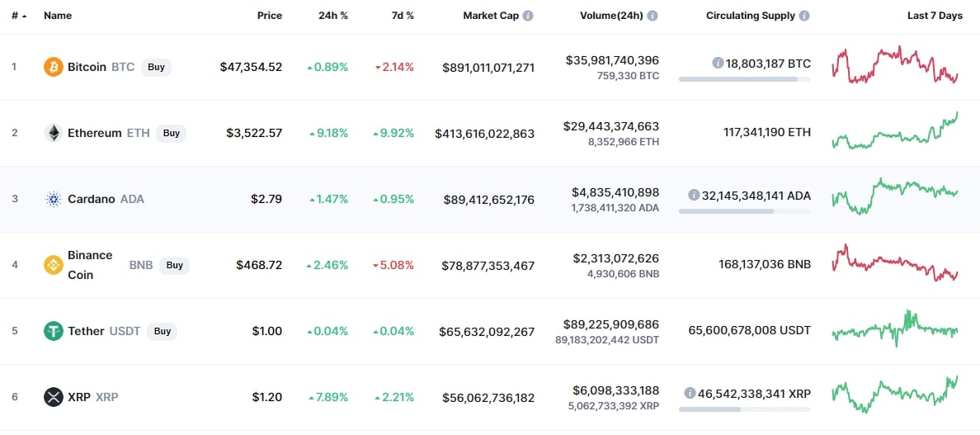
Task: Open the Ethereum name link
Action: pyautogui.click(x=94, y=133)
